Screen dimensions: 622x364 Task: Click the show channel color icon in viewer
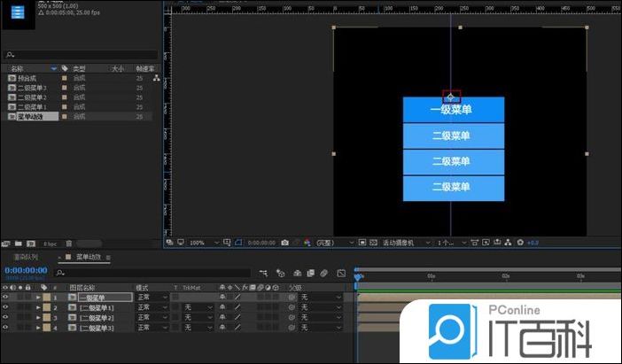(307, 242)
